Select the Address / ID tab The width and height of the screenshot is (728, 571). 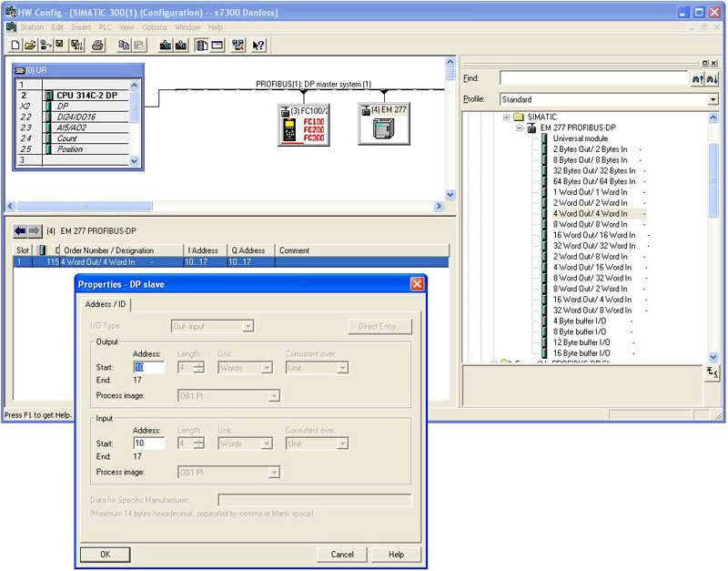point(106,304)
